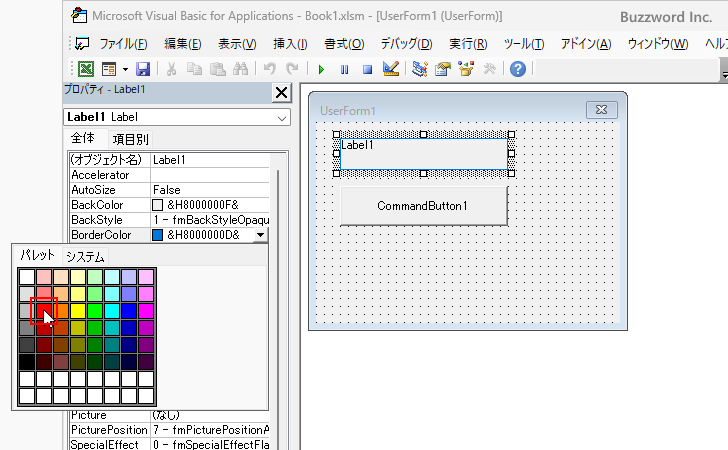728x450 pixels.
Task: Click the Copy toolbar icon
Action: 194,69
